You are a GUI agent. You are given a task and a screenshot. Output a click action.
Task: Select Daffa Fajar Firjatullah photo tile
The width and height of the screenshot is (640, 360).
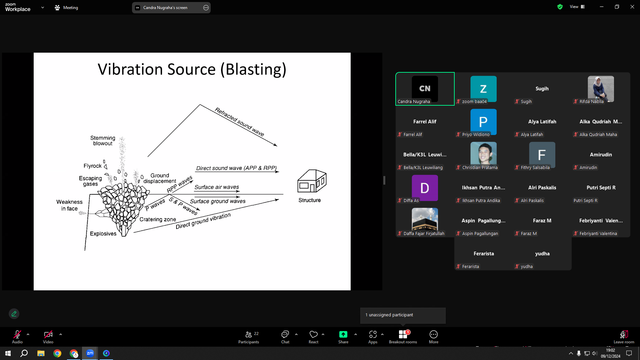(425, 221)
